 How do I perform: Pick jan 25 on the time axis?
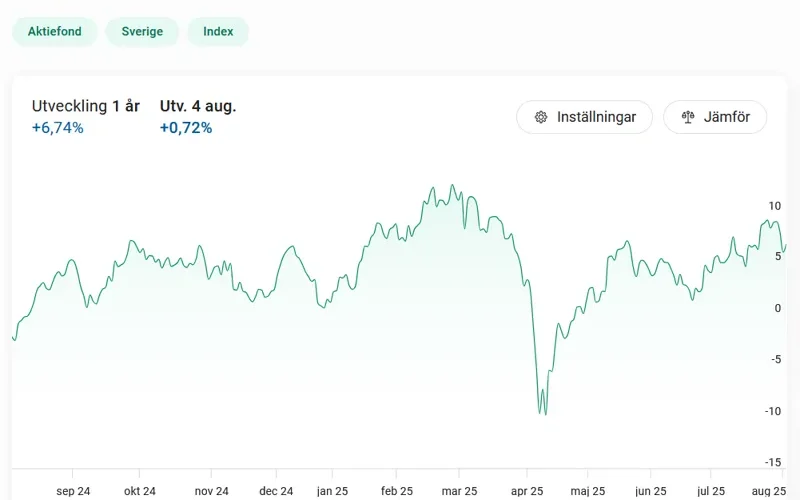pos(332,491)
